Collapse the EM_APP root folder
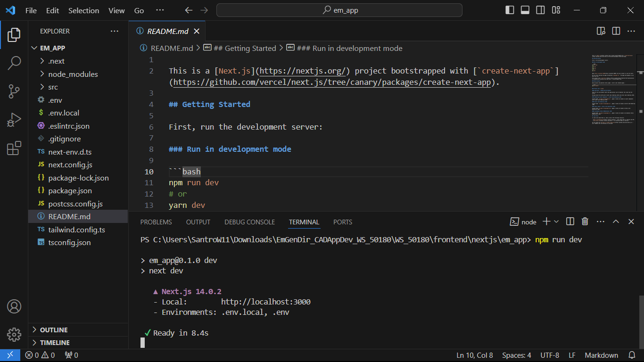 [x=52, y=48]
